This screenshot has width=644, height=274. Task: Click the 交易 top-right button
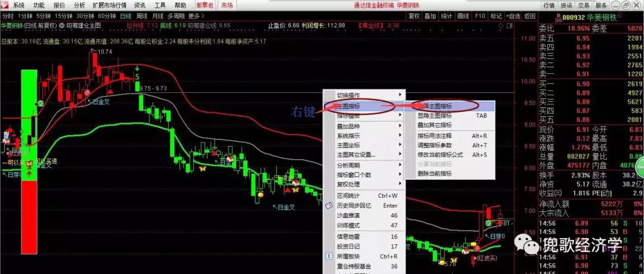coord(584,5)
